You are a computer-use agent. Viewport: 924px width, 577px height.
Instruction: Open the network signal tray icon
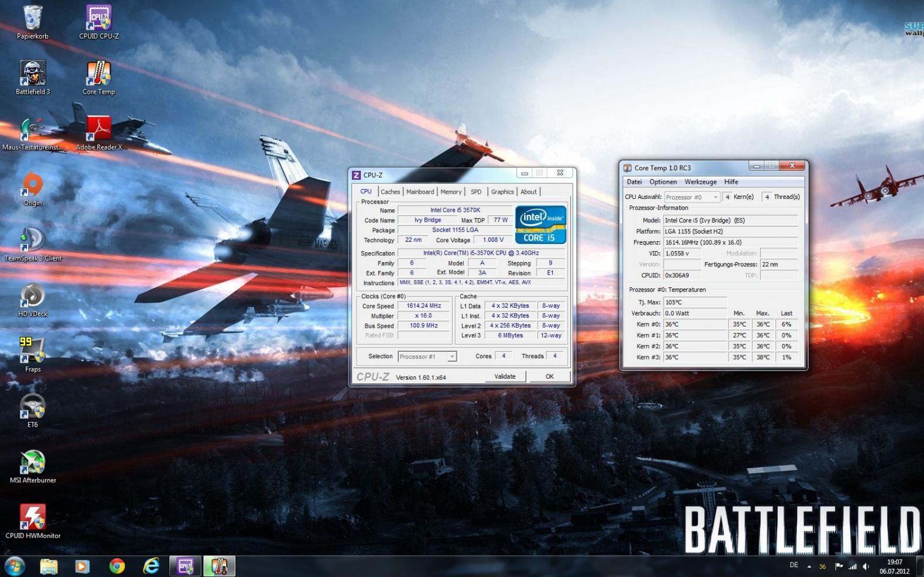(853, 566)
